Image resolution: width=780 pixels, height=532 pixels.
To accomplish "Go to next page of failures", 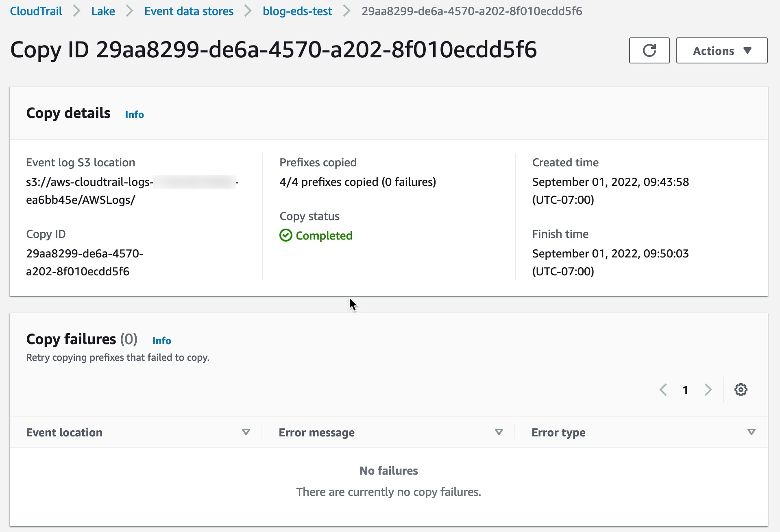I will pos(708,390).
